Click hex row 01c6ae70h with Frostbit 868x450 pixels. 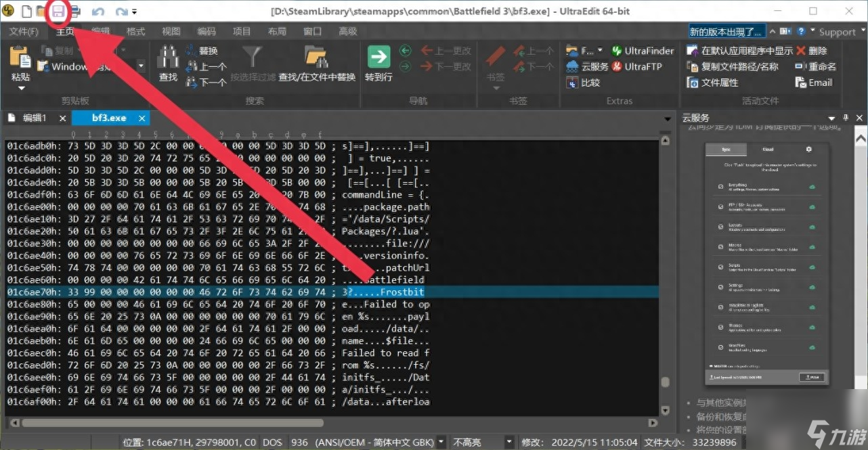pyautogui.click(x=332, y=292)
